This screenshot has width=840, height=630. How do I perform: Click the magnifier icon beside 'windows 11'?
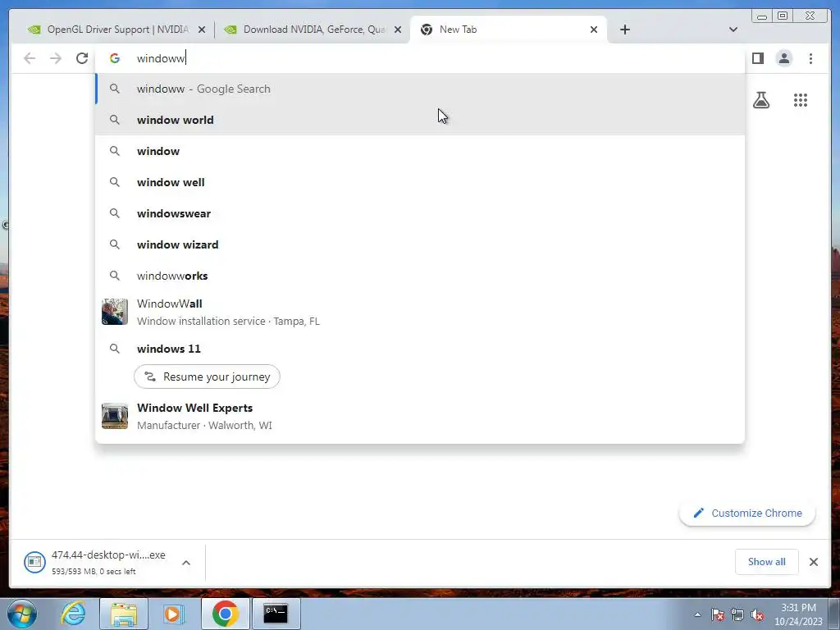pos(115,349)
